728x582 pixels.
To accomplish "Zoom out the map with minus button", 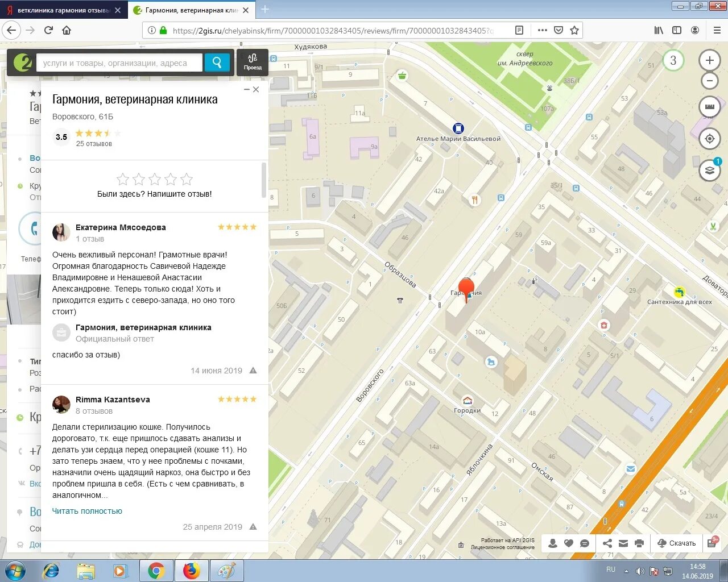I will click(709, 81).
